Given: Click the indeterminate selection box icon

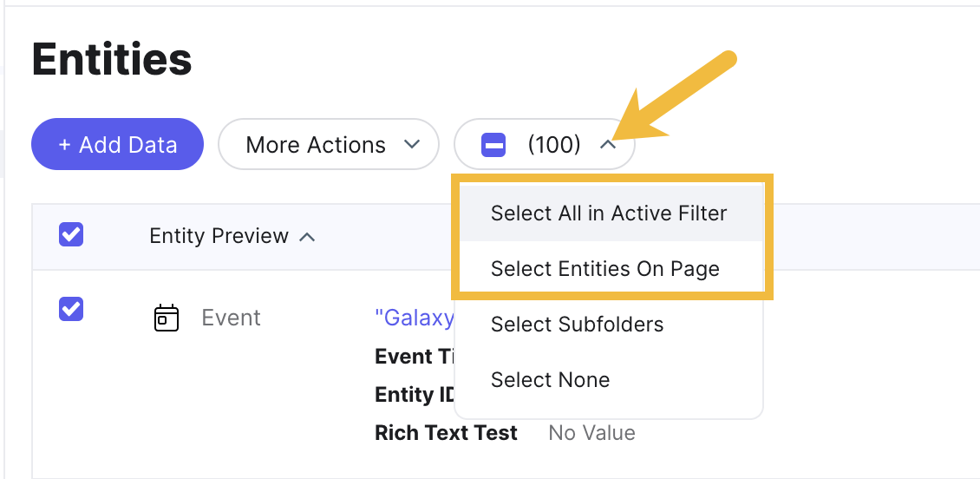Looking at the screenshot, I should (x=493, y=145).
